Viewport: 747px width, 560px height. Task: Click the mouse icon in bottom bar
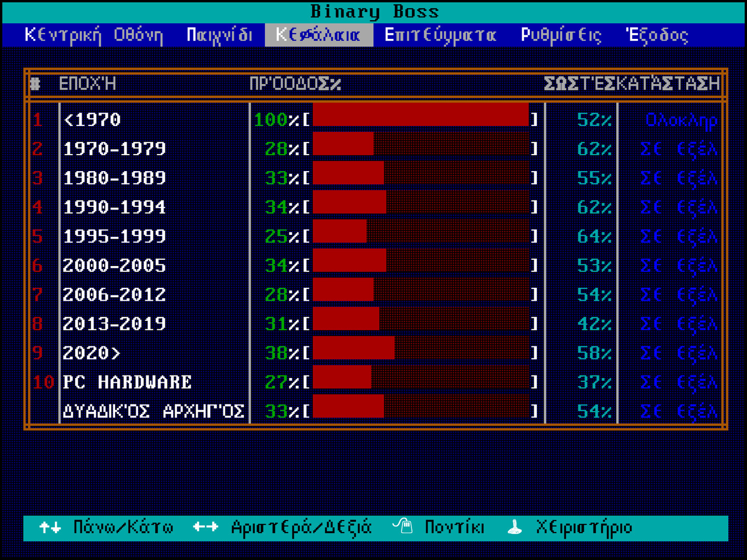click(403, 527)
